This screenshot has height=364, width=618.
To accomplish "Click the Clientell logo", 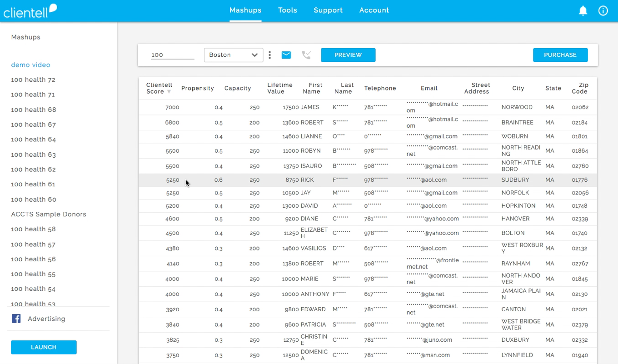I will click(30, 11).
